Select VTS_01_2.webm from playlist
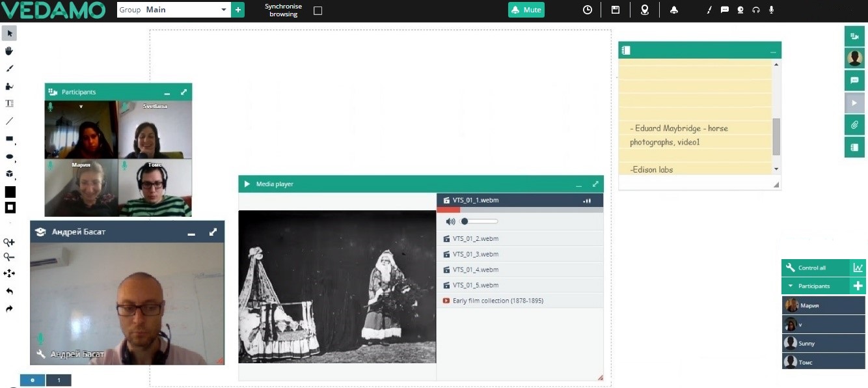Image resolution: width=868 pixels, height=388 pixels. (x=520, y=239)
